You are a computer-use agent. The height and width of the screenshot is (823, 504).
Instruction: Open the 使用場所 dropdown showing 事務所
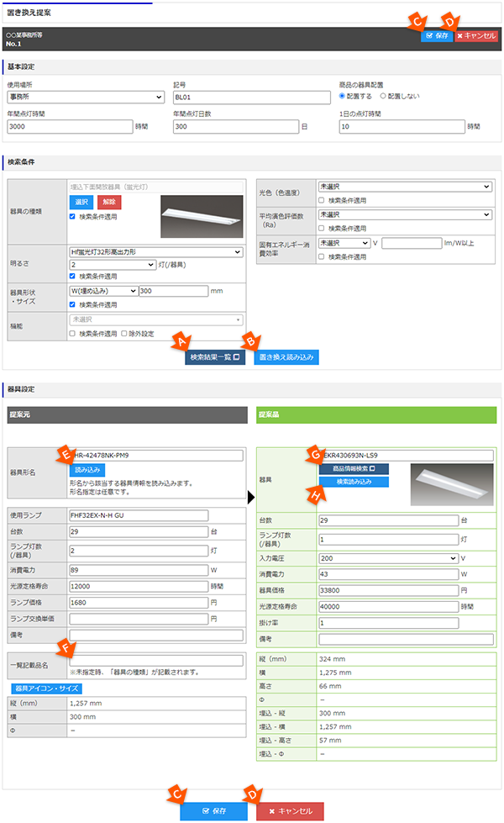(x=84, y=98)
